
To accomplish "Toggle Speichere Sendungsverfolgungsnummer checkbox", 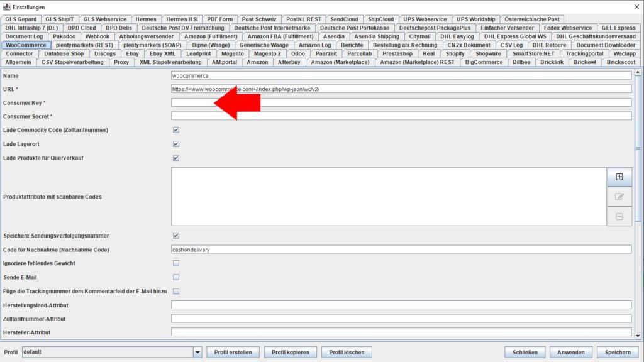I will pyautogui.click(x=176, y=236).
